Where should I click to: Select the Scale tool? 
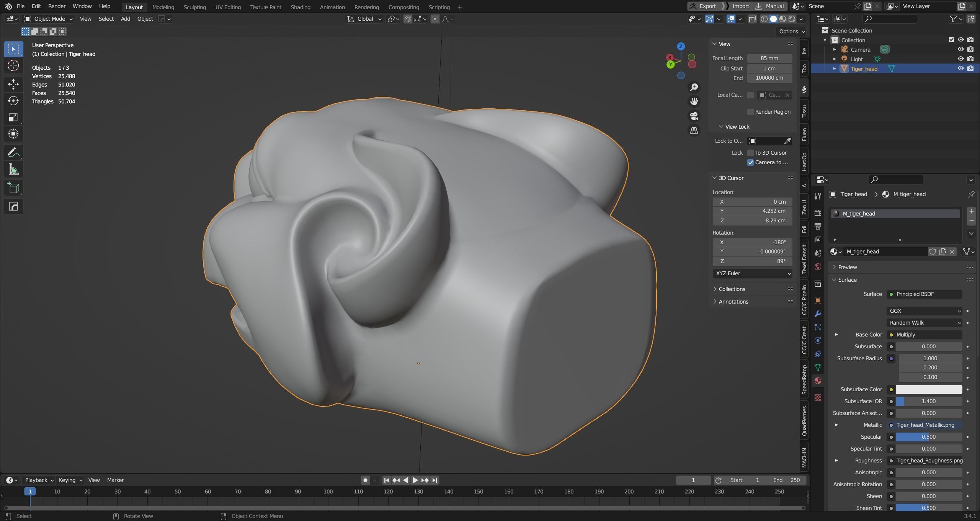(13, 117)
